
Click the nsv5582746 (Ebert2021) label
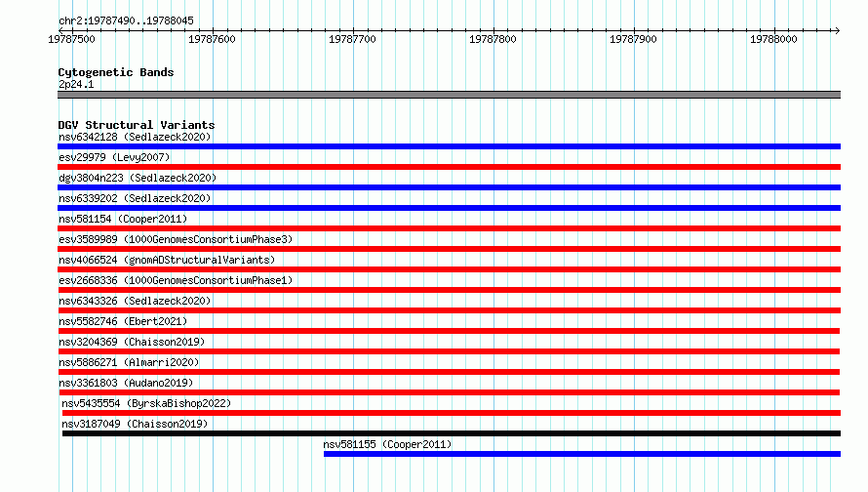123,321
